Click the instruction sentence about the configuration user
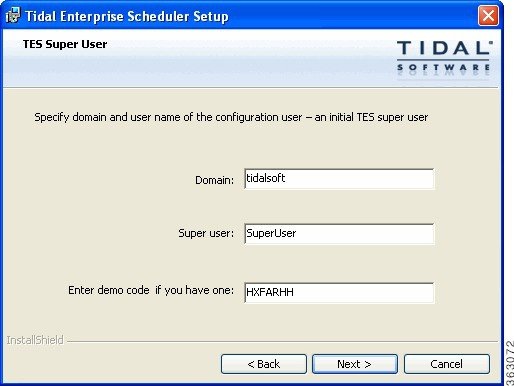The image size is (514, 386). point(231,117)
